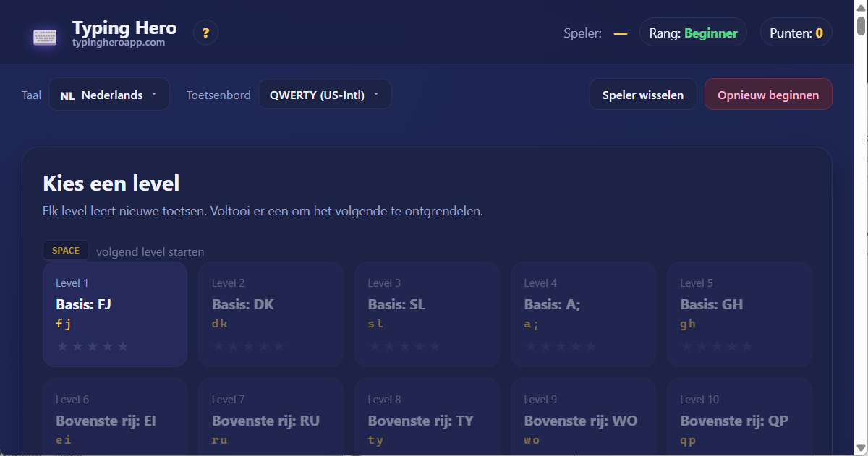Click the Punten: 0 badge
This screenshot has width=868, height=456.
tap(796, 33)
